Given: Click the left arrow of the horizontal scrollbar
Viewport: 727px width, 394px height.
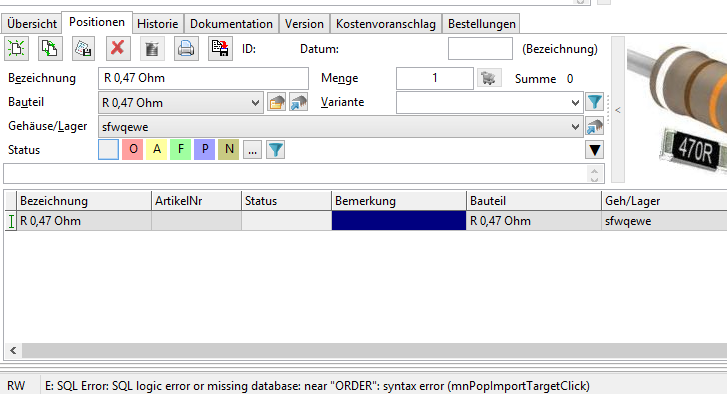Looking at the screenshot, I should [x=13, y=350].
